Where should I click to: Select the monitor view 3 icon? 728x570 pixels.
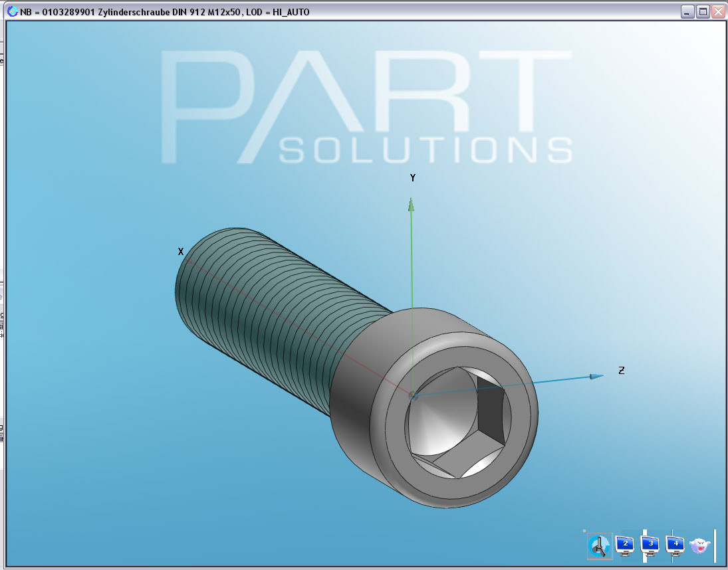(650, 546)
